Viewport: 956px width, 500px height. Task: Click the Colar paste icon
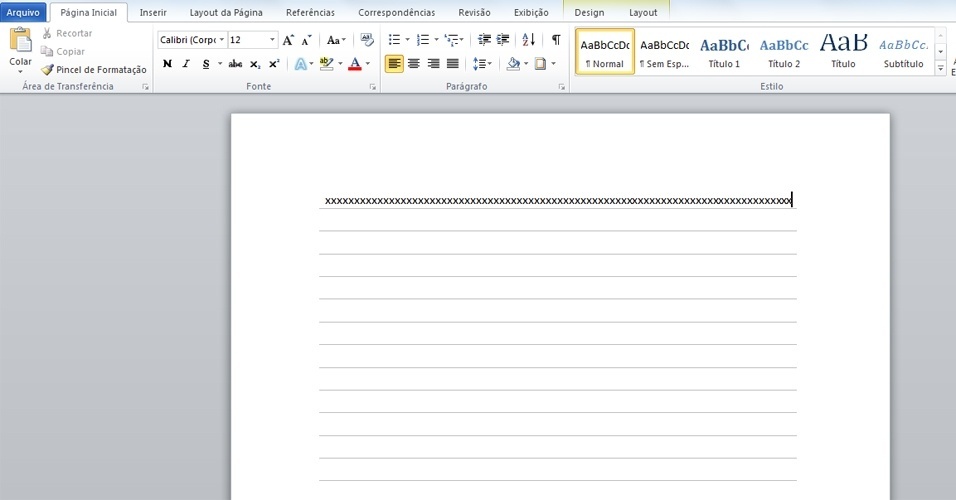click(20, 40)
